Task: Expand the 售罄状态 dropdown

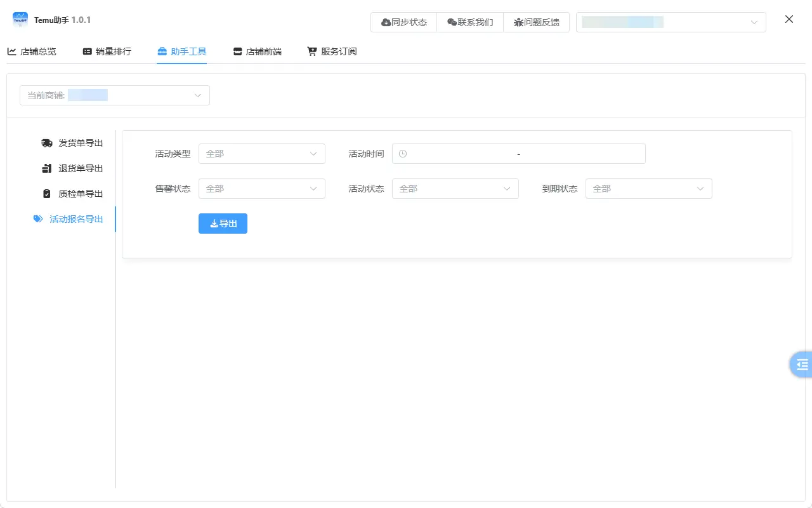Action: coord(262,188)
